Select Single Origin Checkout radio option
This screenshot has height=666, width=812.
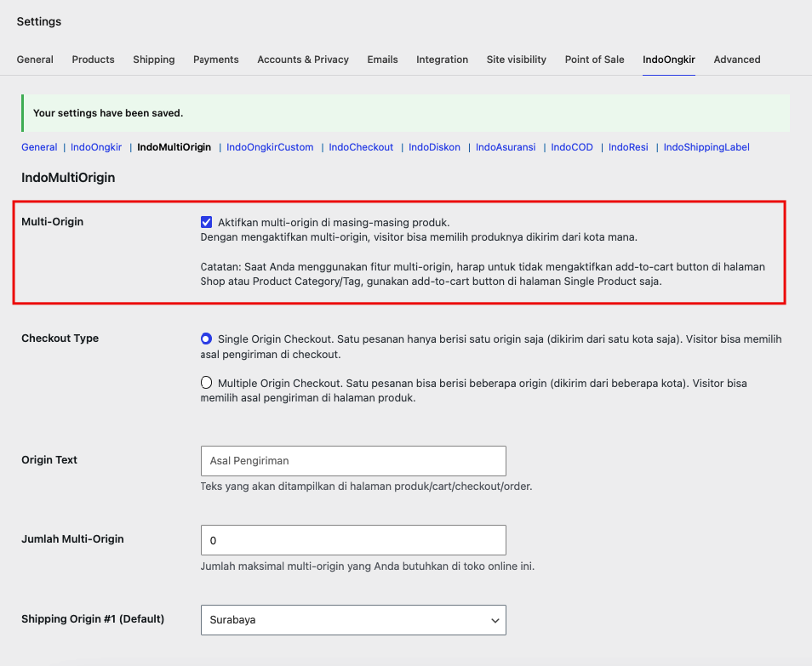coord(206,339)
